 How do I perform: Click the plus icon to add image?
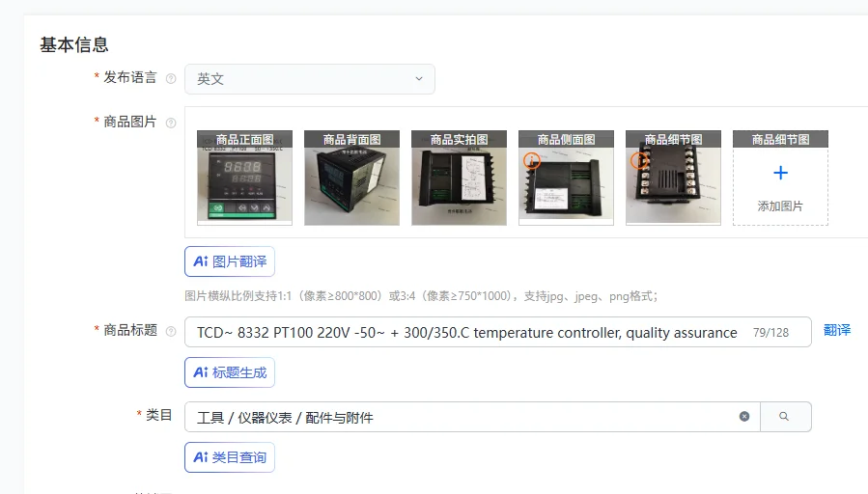(780, 173)
